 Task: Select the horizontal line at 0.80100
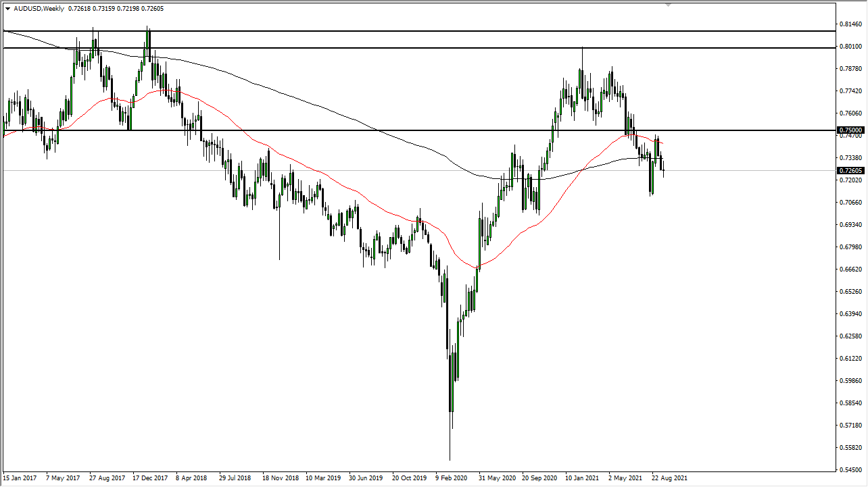point(406,48)
